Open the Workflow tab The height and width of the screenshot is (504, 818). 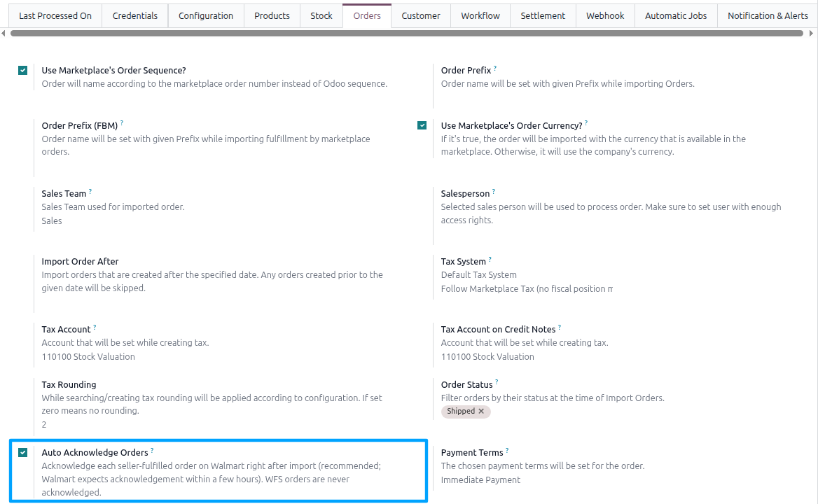click(x=480, y=15)
